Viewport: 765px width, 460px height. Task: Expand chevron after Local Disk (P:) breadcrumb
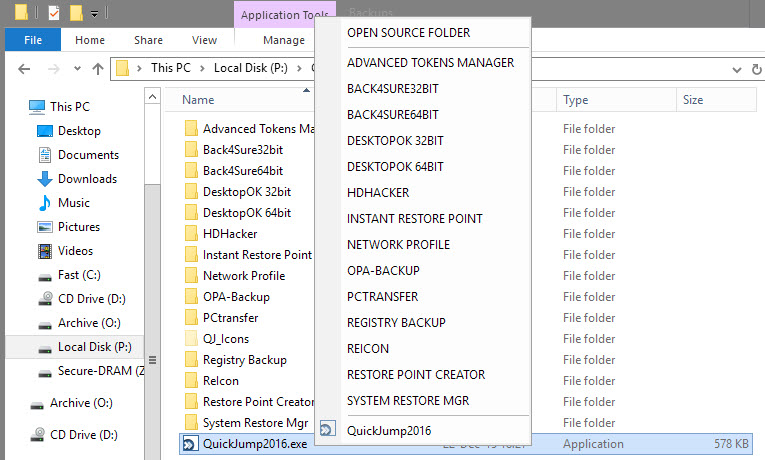[300, 68]
